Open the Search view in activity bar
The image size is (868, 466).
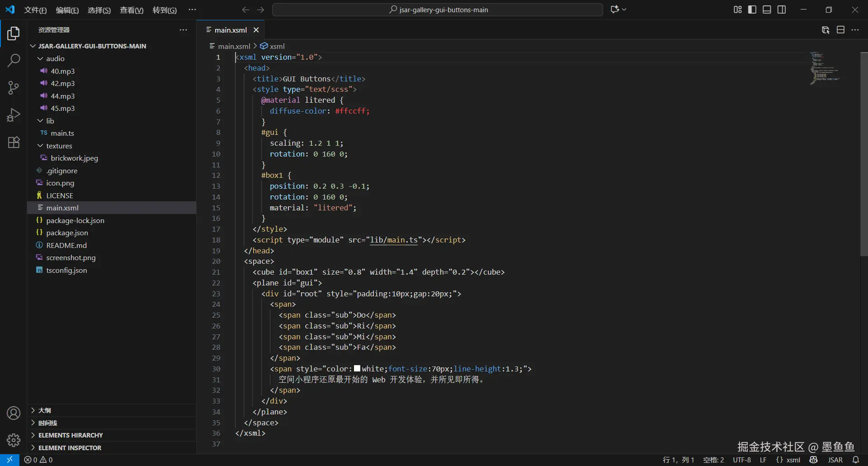point(14,60)
